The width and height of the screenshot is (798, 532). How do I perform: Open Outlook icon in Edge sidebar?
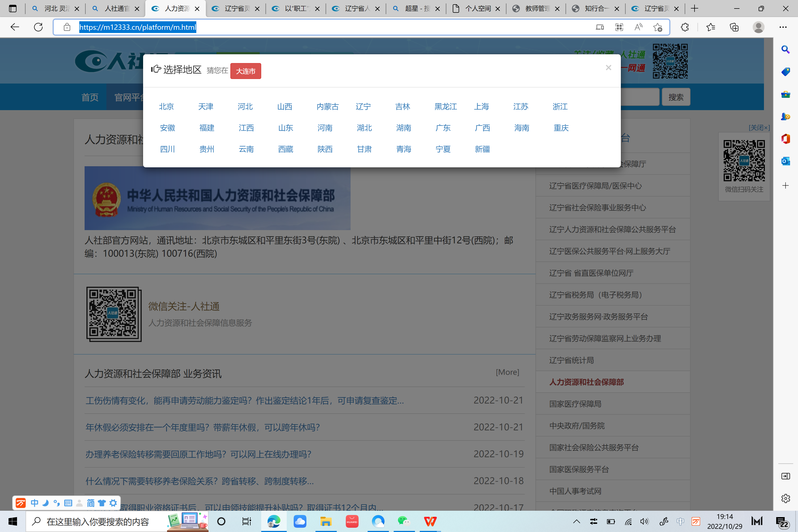tap(785, 161)
